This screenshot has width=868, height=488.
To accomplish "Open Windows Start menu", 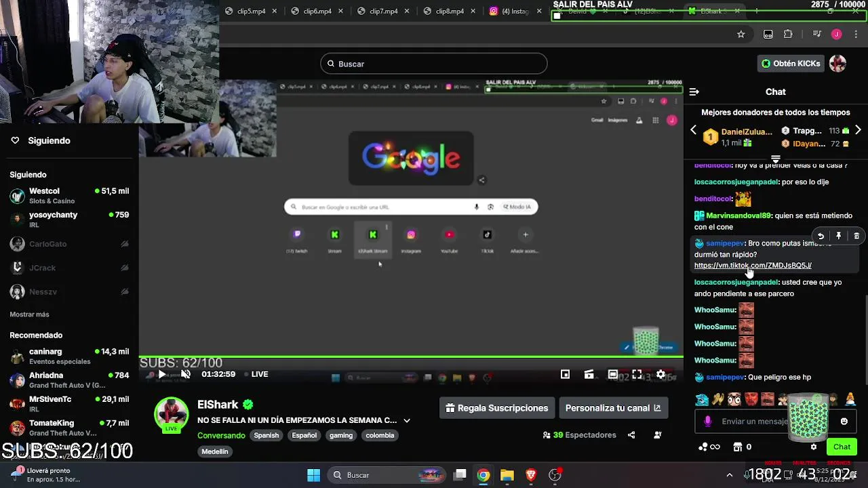I will [x=313, y=475].
